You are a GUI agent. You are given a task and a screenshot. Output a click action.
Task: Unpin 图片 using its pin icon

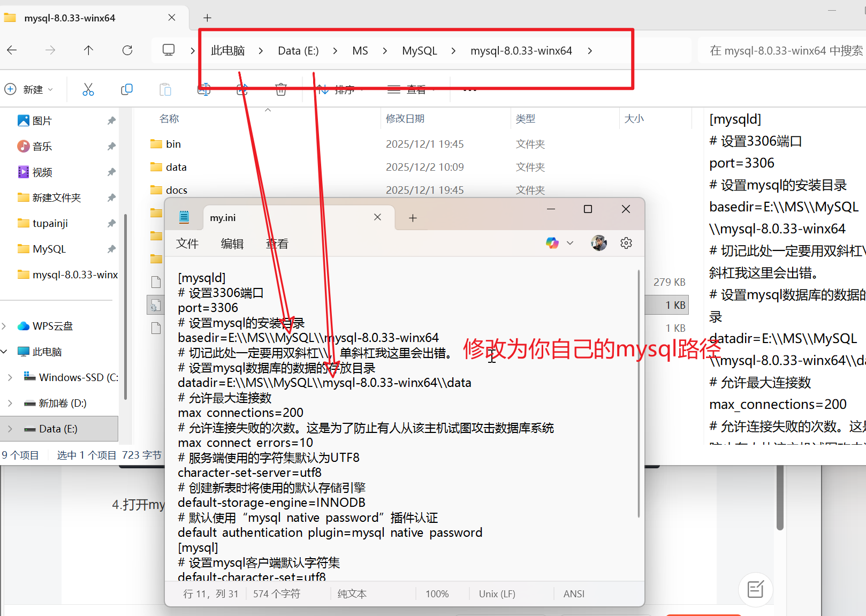111,121
